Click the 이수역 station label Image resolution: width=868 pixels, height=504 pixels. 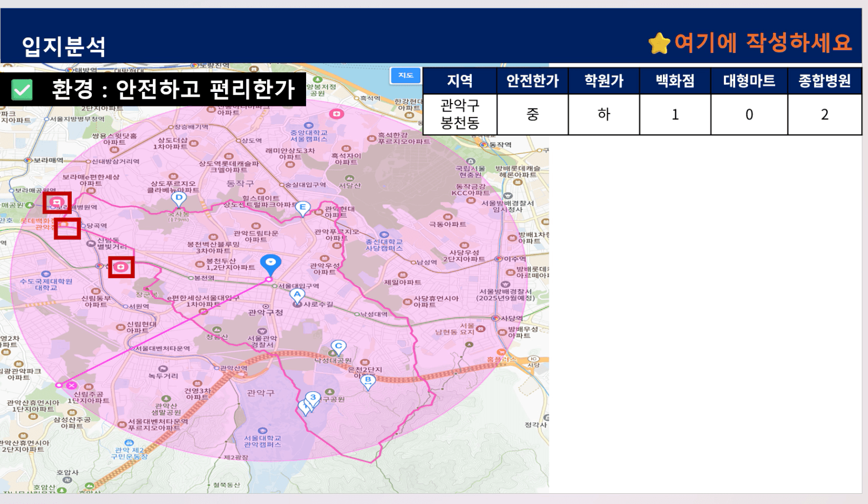(514, 259)
